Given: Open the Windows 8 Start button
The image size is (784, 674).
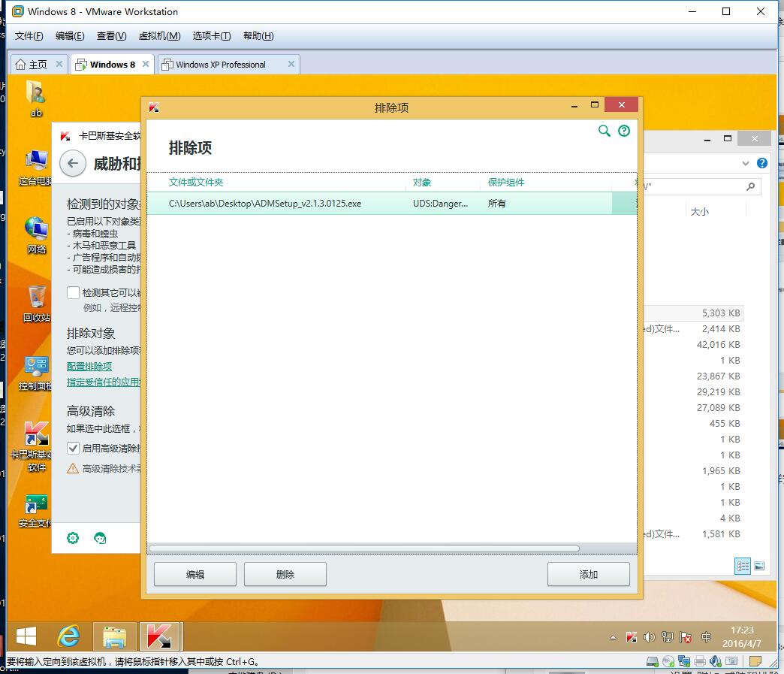Looking at the screenshot, I should click(x=26, y=636).
